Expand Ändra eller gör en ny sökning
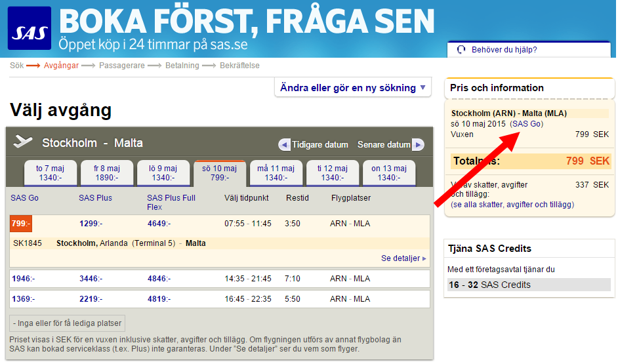Viewport: 618px width, 364px height. pyautogui.click(x=353, y=87)
